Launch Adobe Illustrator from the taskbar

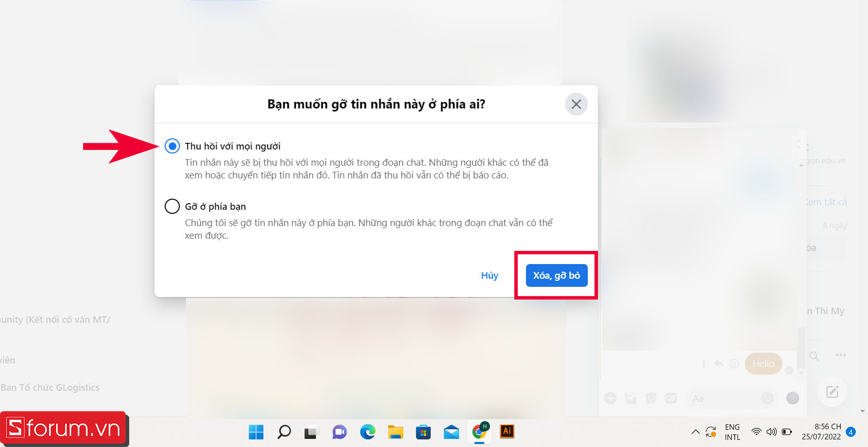coord(507,431)
